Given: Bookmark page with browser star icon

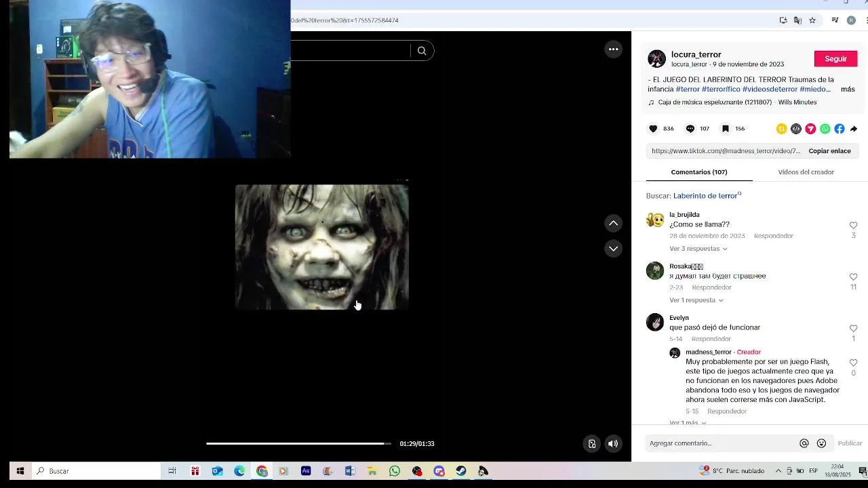Looking at the screenshot, I should [812, 20].
